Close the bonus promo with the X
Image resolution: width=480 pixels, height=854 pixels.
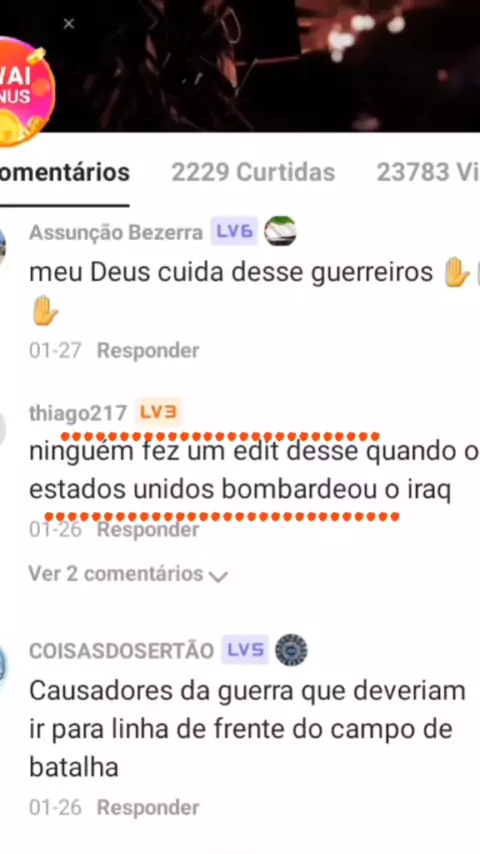coord(69,24)
